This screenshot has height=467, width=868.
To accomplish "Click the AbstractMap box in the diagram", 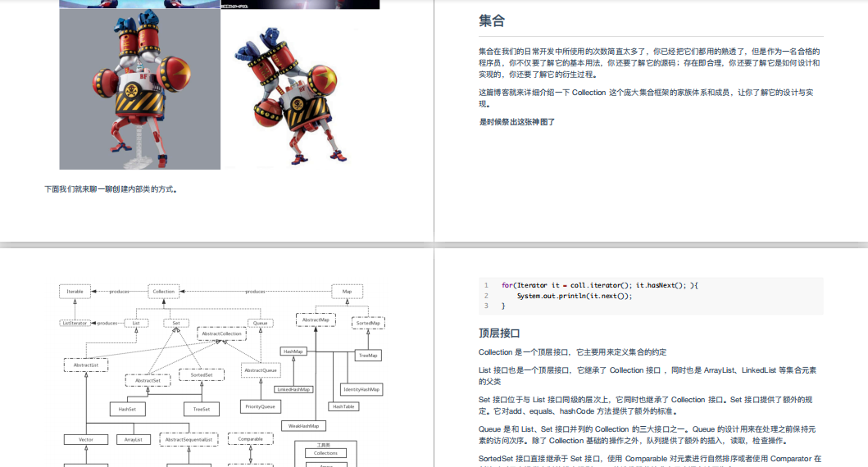I will (316, 320).
